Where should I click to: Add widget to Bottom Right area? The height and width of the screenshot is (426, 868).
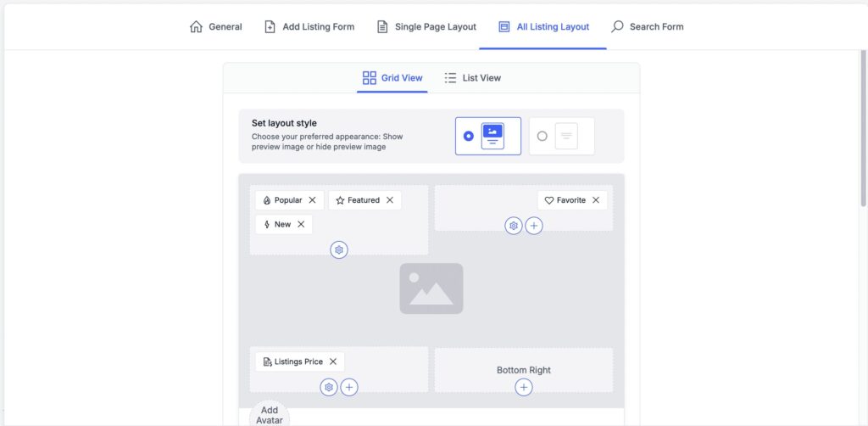(524, 387)
